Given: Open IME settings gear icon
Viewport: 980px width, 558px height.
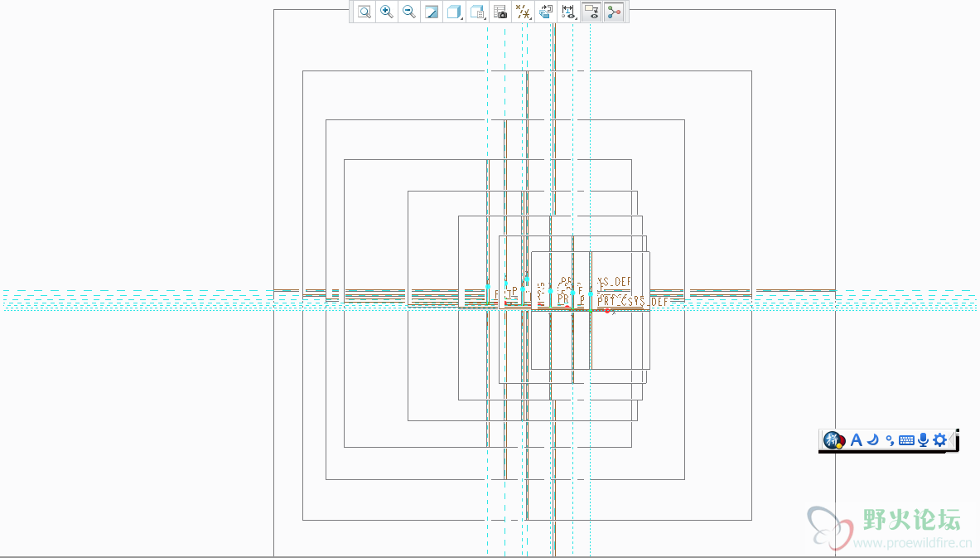Looking at the screenshot, I should point(939,440).
